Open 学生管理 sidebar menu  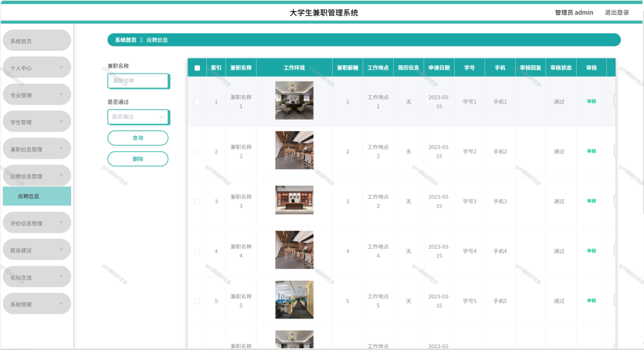tap(37, 121)
